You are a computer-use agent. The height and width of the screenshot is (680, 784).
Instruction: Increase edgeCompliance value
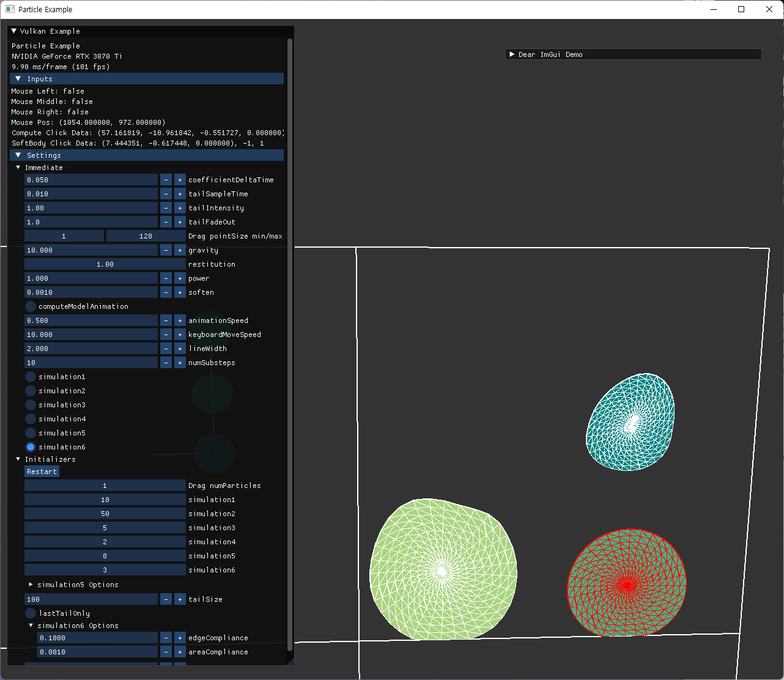click(180, 638)
